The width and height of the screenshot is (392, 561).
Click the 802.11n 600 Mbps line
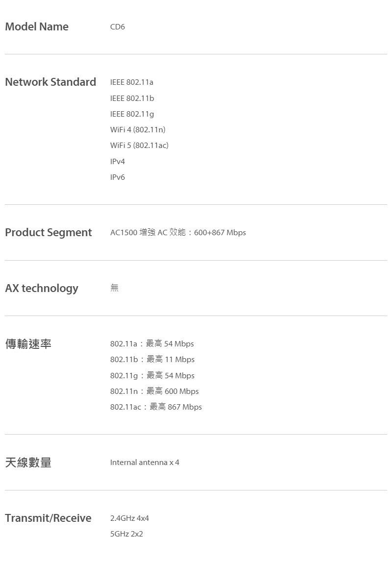point(154,391)
